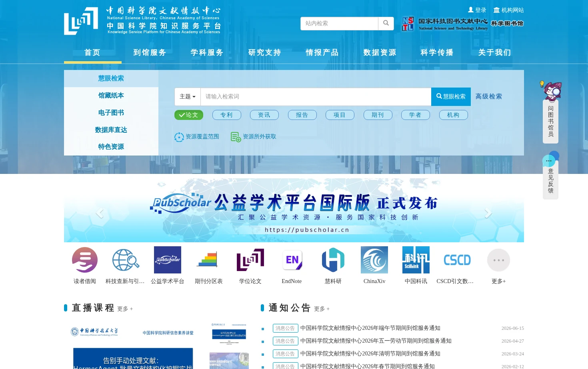
Task: Toggle the 项目 search type filter
Action: click(340, 115)
